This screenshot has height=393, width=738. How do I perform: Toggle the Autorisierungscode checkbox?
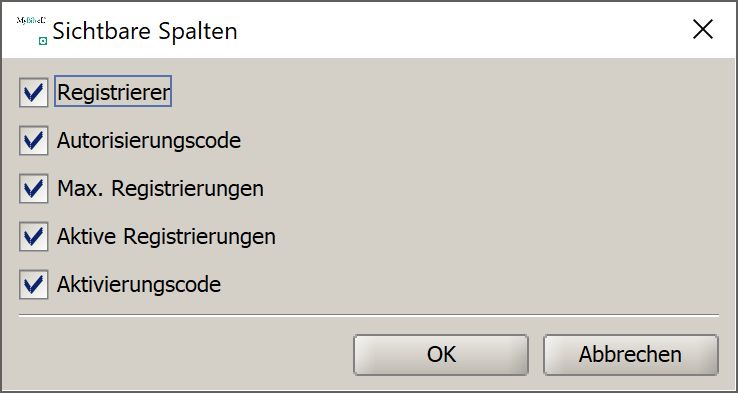[33, 140]
